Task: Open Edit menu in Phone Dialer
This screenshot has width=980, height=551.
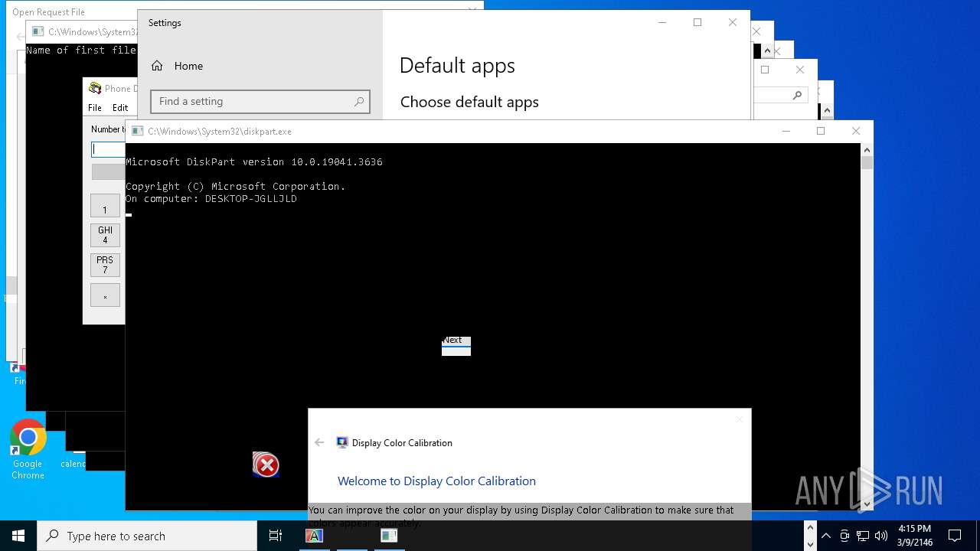Action: 120,108
